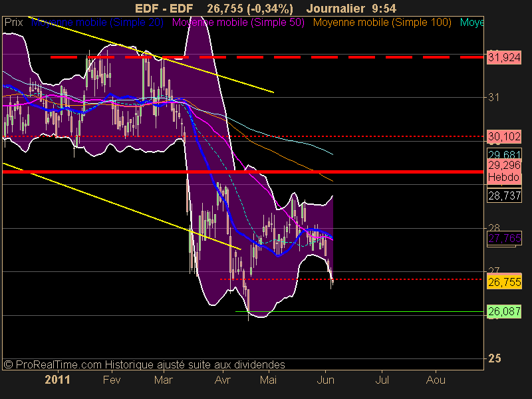This screenshot has height=399, width=532.
Task: Select the Avr month marker
Action: click(222, 380)
